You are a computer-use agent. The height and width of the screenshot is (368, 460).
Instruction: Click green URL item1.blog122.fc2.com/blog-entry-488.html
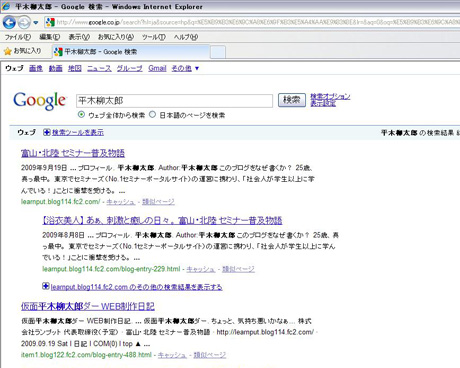click(x=86, y=355)
